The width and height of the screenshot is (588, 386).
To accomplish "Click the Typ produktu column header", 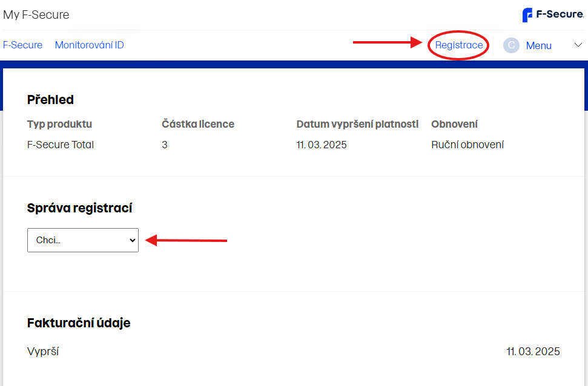I will pos(59,124).
